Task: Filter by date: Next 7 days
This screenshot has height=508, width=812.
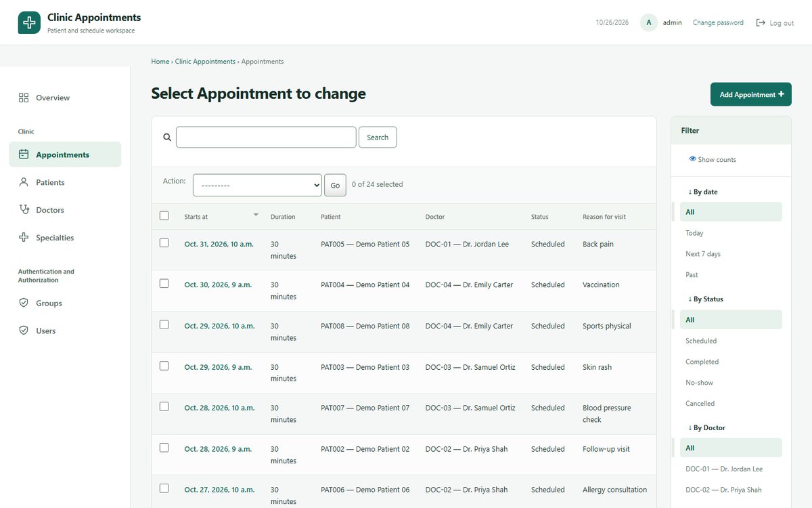Action: (x=703, y=254)
